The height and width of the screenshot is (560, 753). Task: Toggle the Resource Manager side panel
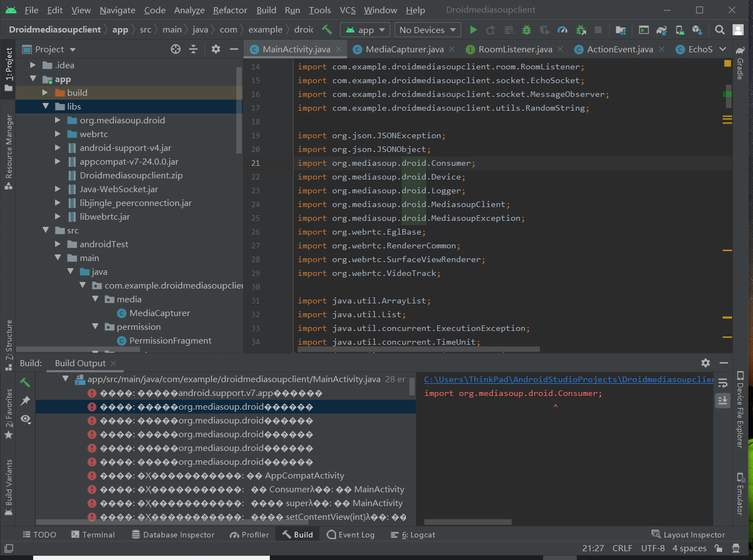(x=8, y=151)
